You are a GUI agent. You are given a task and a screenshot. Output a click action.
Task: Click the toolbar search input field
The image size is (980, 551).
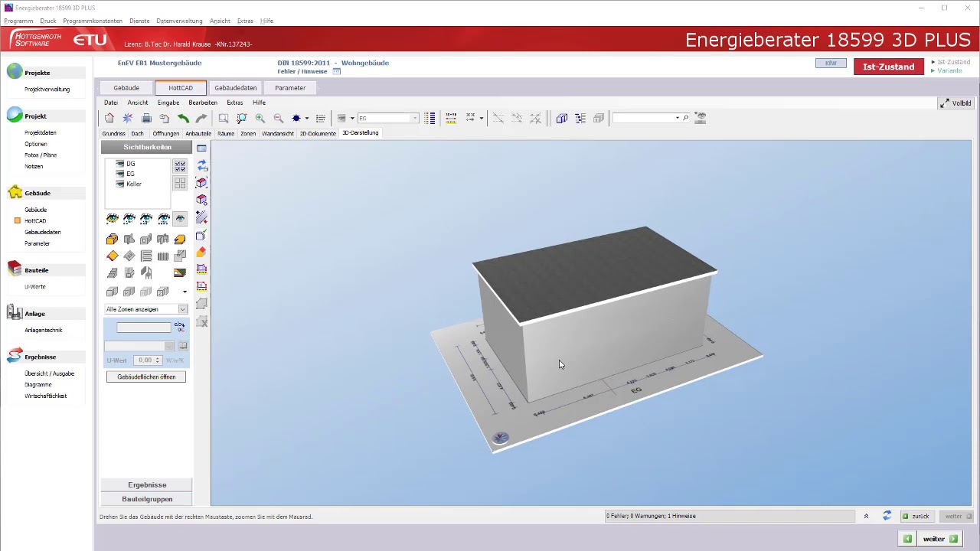(643, 118)
